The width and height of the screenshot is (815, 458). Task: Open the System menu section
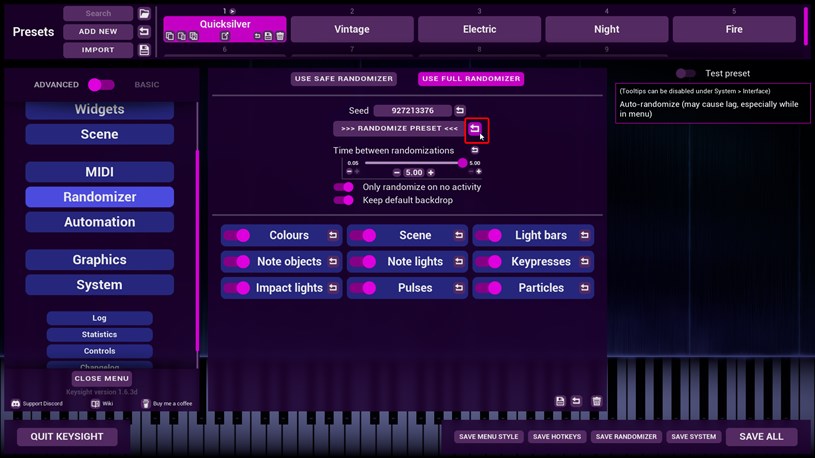click(99, 285)
